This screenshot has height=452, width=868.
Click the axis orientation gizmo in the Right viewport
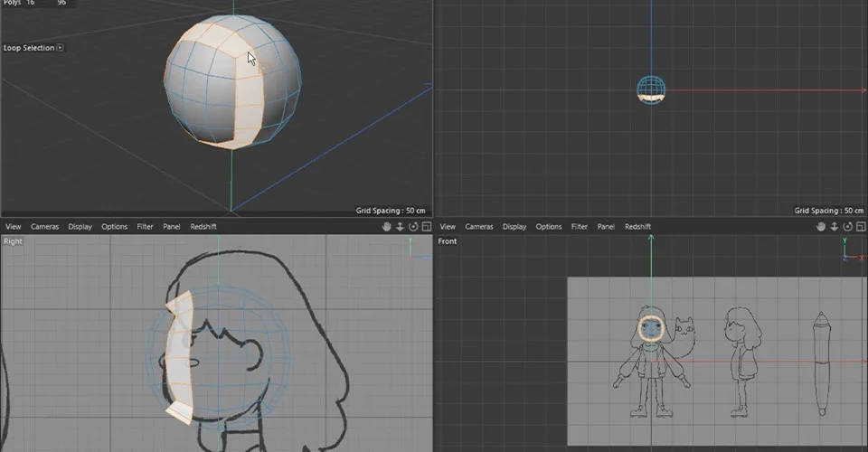418,249
